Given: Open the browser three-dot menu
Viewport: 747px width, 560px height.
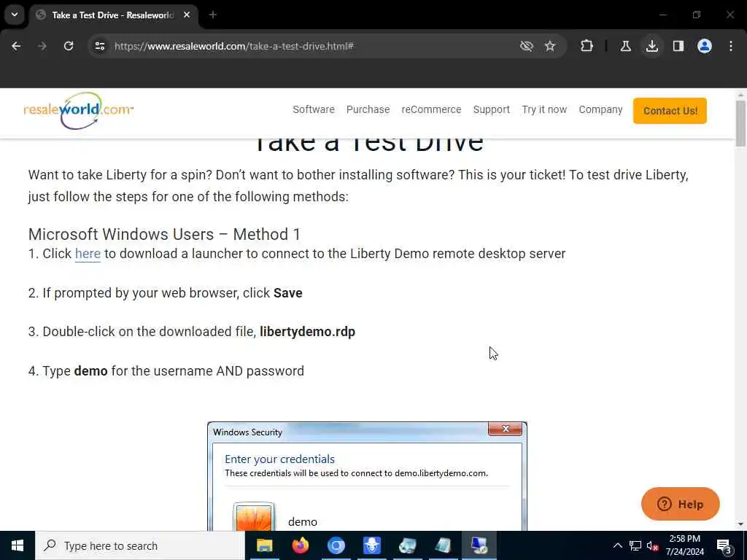Looking at the screenshot, I should point(731,46).
